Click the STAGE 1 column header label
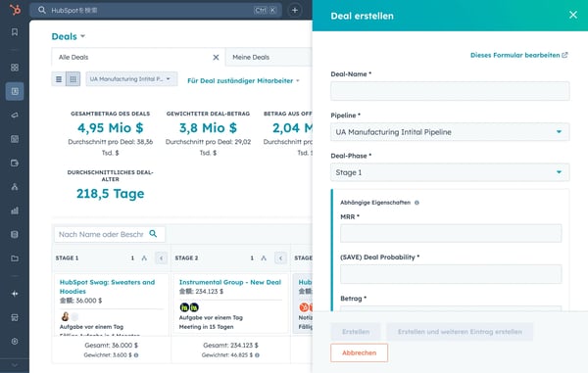This screenshot has width=588, height=373. pos(67,258)
